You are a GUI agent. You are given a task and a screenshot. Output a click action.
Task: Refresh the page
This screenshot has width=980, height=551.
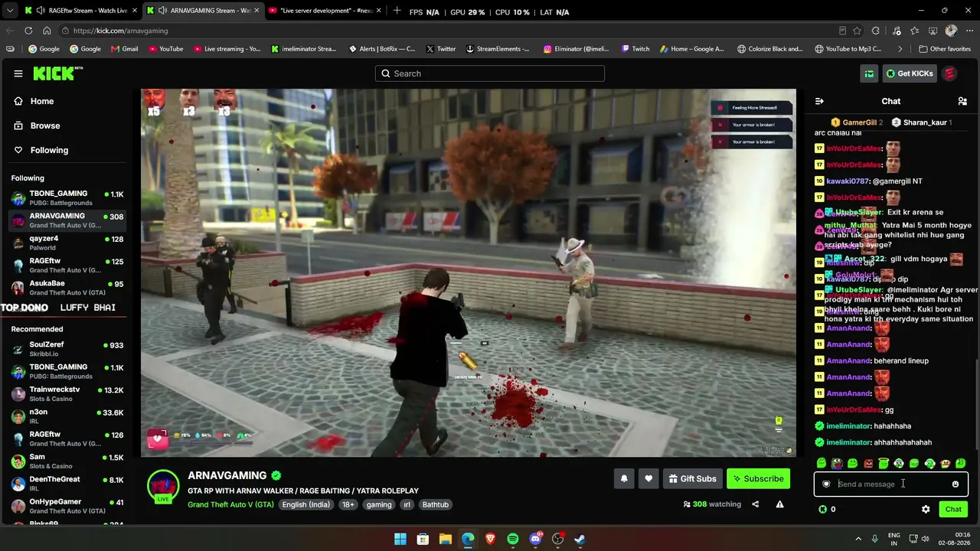click(28, 31)
